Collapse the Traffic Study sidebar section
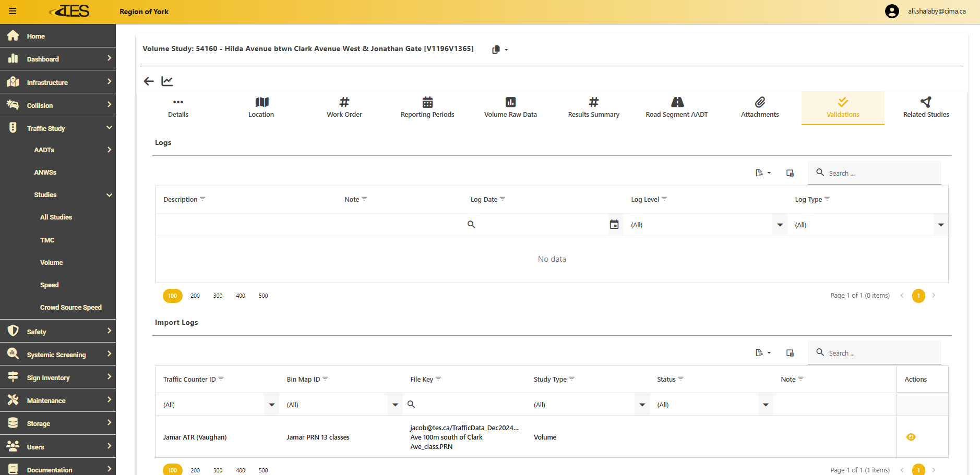980x475 pixels. pyautogui.click(x=109, y=128)
